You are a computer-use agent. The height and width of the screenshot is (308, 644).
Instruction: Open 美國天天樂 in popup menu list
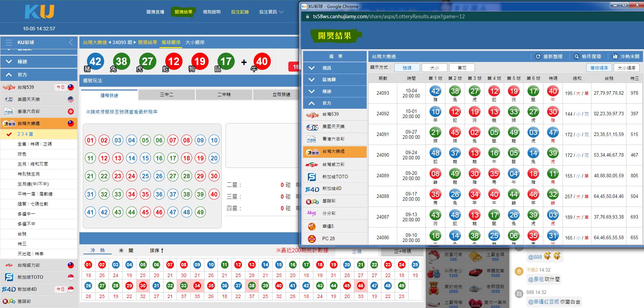(x=335, y=127)
